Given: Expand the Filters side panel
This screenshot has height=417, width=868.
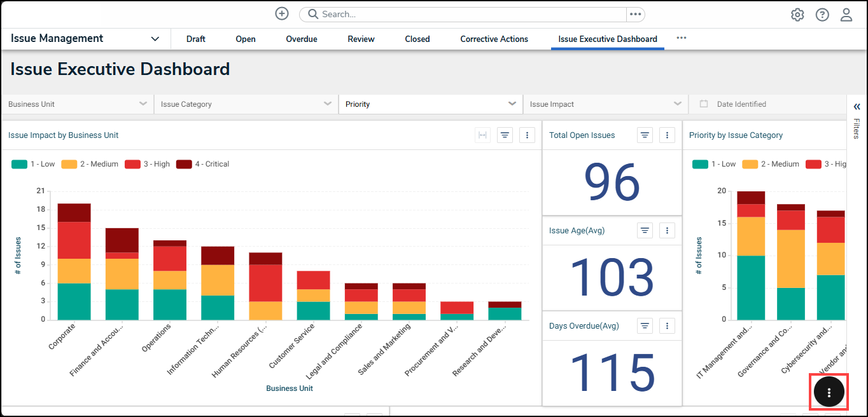Looking at the screenshot, I should 857,107.
